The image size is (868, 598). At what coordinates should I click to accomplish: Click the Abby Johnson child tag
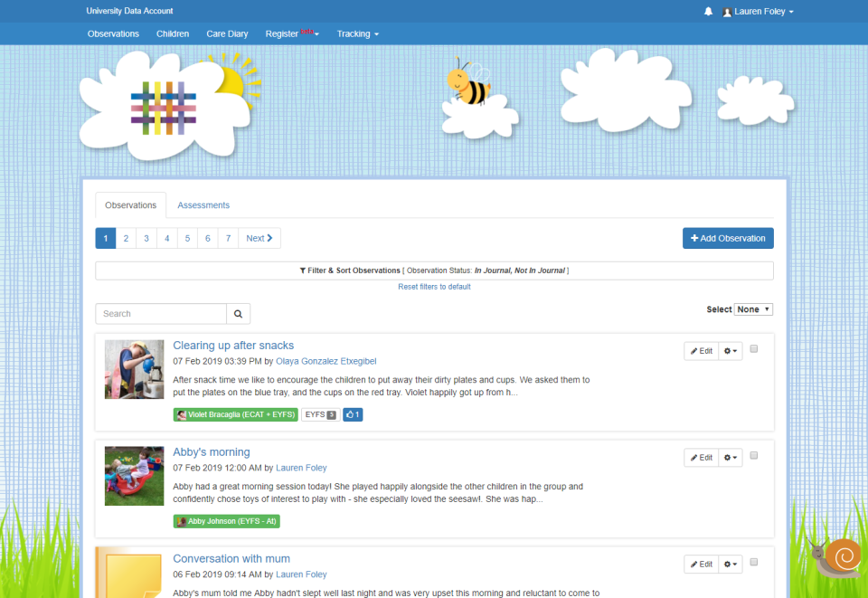pos(226,521)
